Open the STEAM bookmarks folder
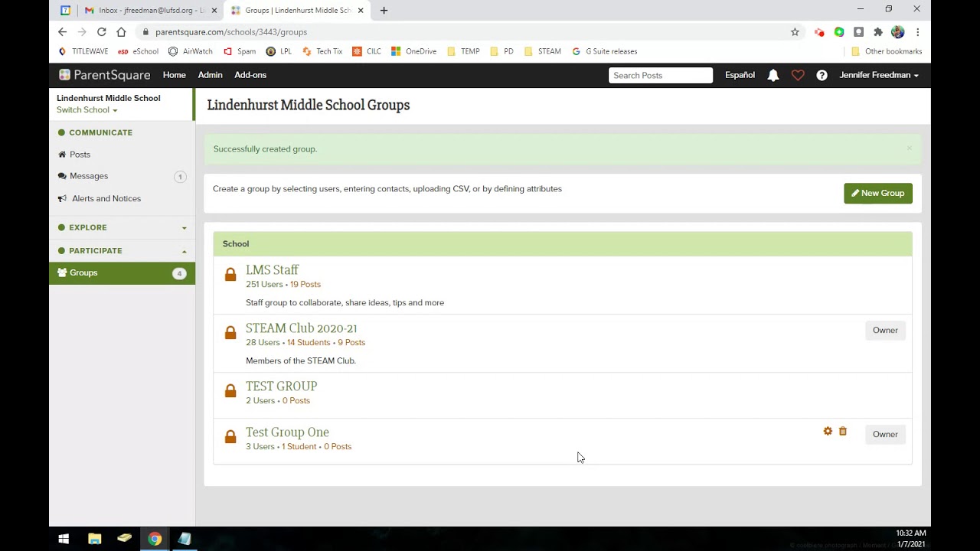This screenshot has height=551, width=980. click(542, 51)
